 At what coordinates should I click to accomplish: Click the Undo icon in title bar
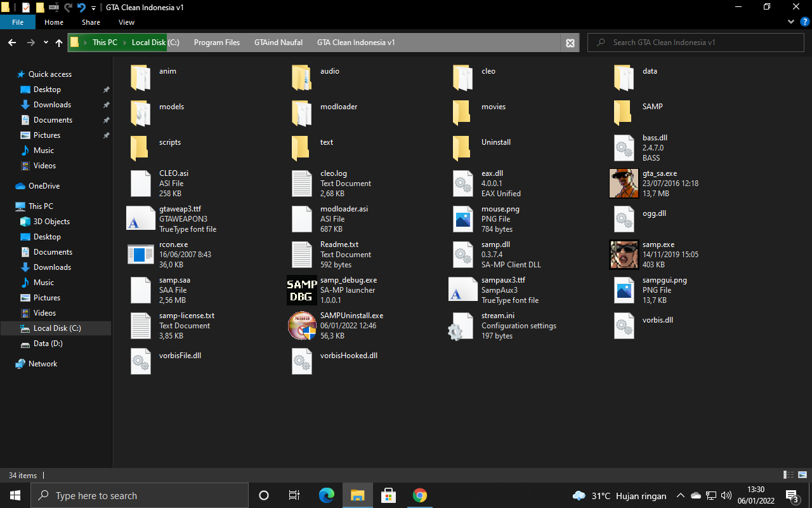81,8
